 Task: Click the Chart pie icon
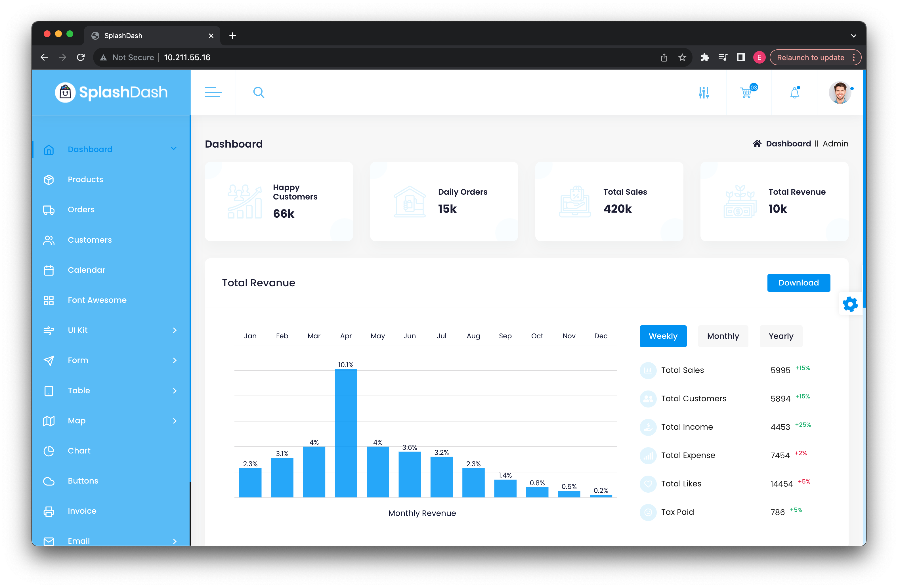49,451
